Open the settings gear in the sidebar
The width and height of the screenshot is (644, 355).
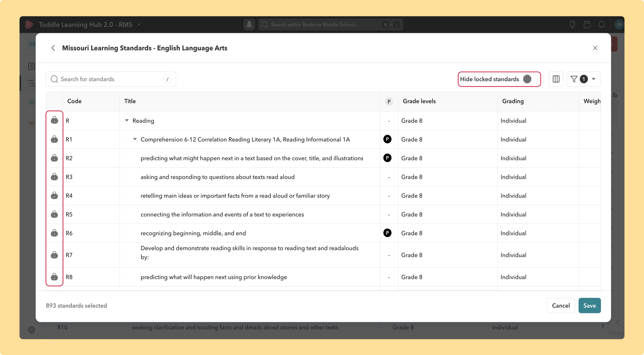pyautogui.click(x=32, y=330)
